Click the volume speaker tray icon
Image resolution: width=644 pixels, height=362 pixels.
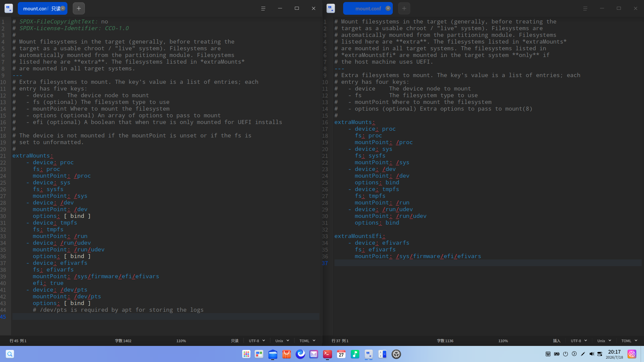[x=592, y=354]
